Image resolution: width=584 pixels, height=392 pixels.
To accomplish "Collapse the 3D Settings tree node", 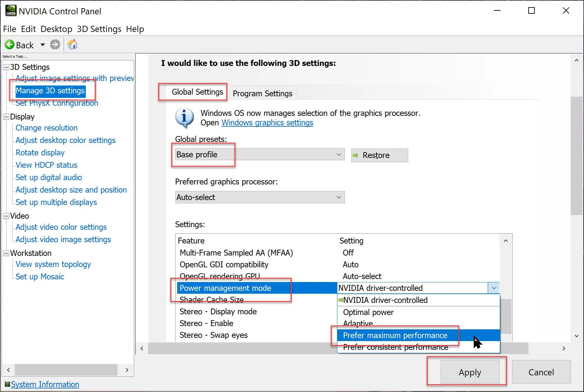I will click(6, 67).
